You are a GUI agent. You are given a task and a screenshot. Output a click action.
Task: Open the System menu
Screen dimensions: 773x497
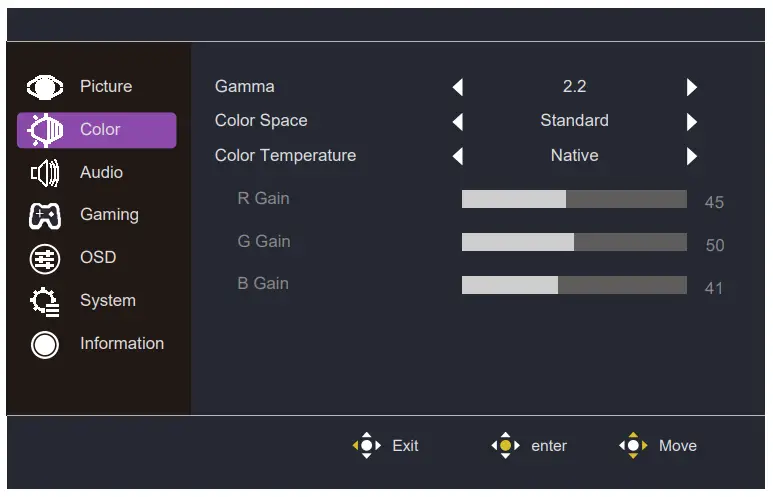coord(97,301)
